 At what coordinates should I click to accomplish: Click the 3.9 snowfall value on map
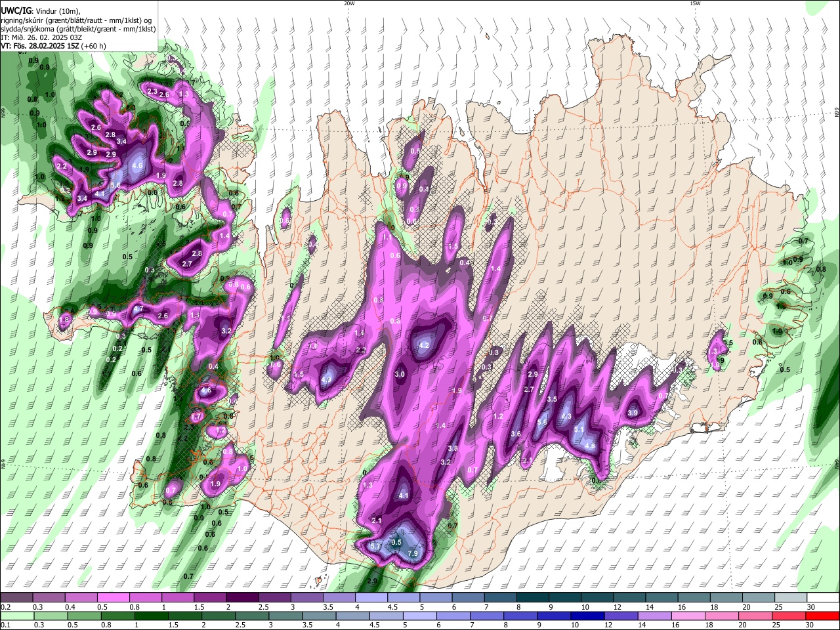633,413
